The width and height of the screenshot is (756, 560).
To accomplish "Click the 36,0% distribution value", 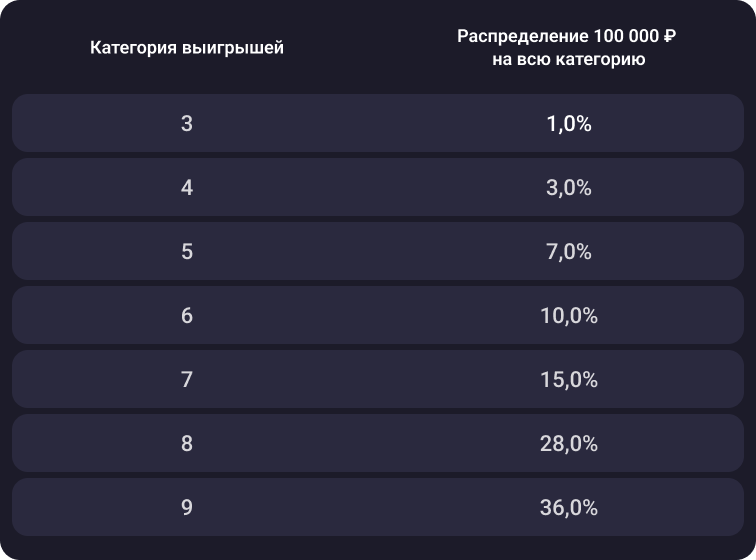I will coord(569,508).
